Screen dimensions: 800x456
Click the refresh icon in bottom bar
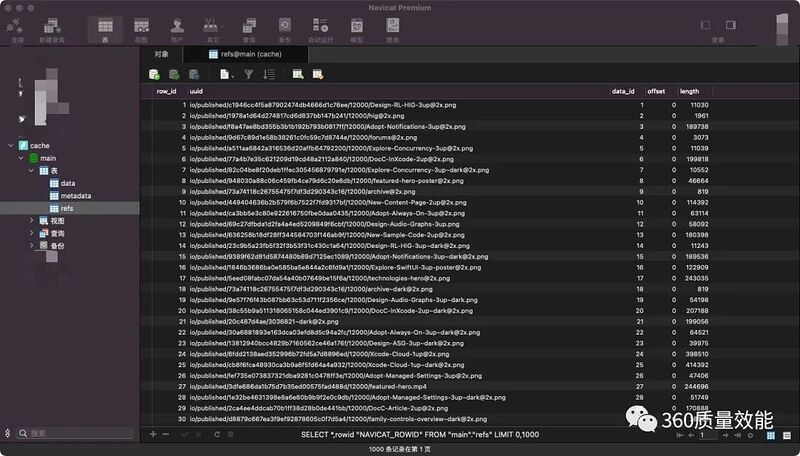click(217, 435)
